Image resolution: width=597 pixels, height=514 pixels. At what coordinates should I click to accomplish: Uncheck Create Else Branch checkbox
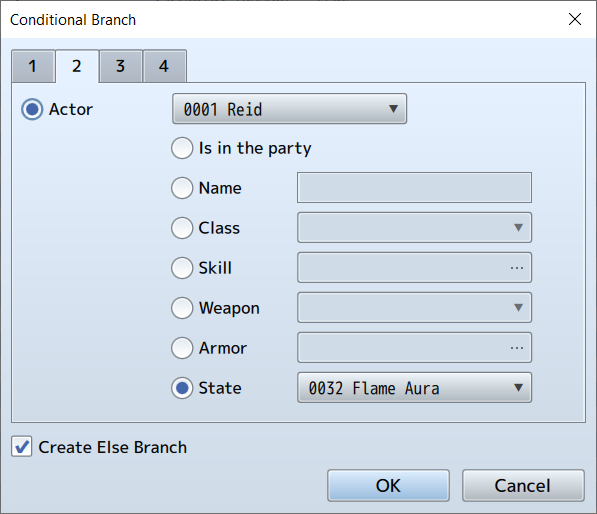(21, 447)
